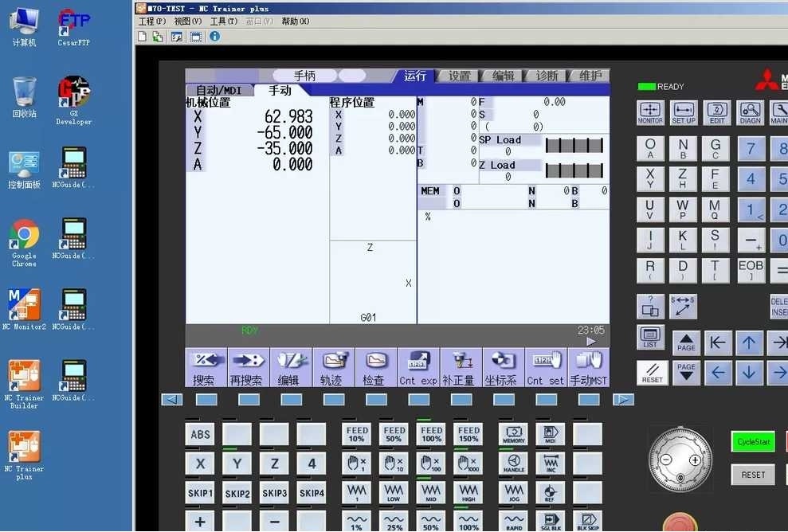Click the double-slash RESET key on keyboard

653,373
